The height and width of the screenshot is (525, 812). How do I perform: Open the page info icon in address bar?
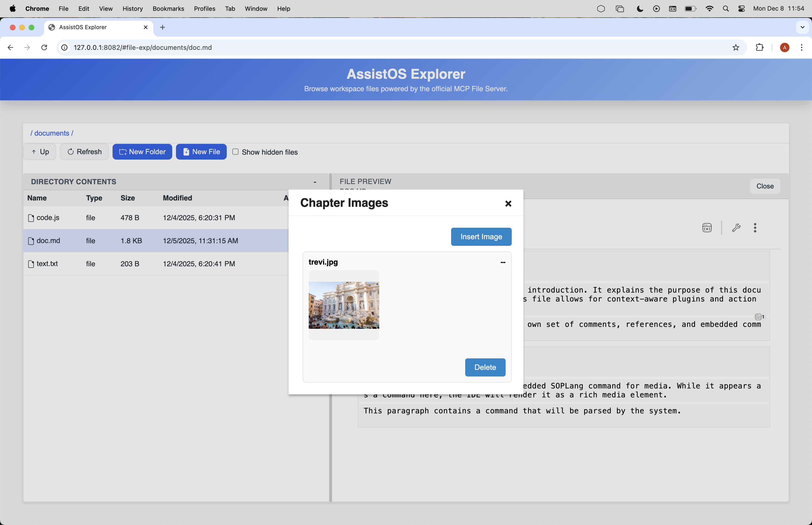tap(64, 47)
